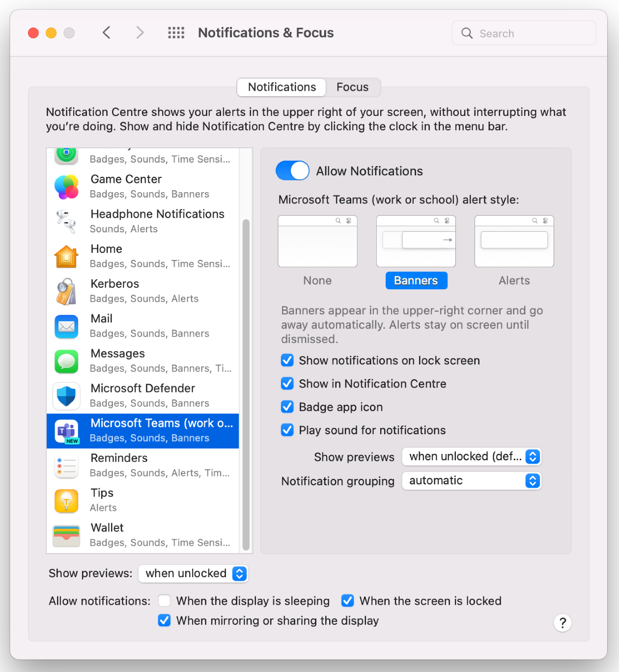Click the Reminders app icon

pyautogui.click(x=66, y=466)
